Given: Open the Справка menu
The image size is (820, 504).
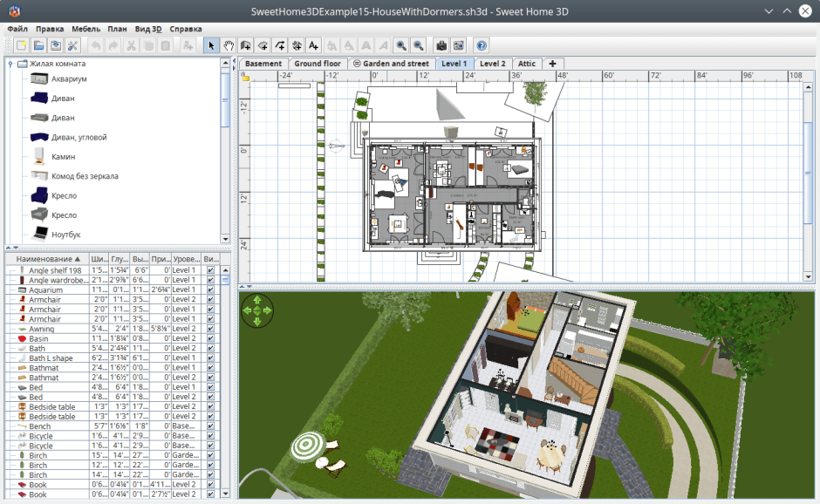Looking at the screenshot, I should click(186, 29).
